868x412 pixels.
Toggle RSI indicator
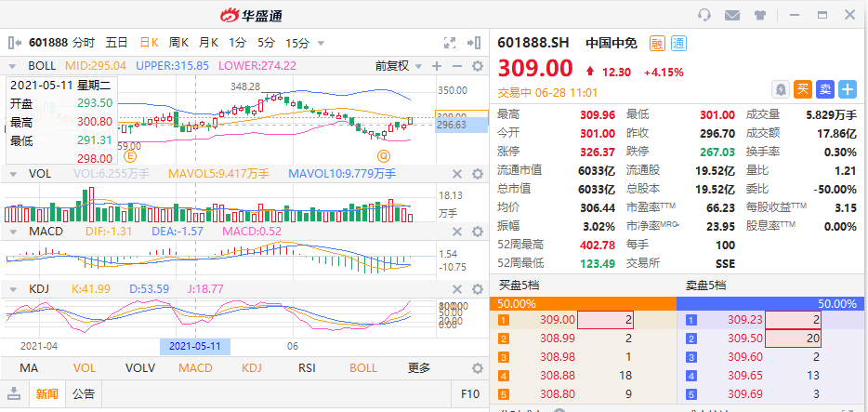click(x=308, y=368)
